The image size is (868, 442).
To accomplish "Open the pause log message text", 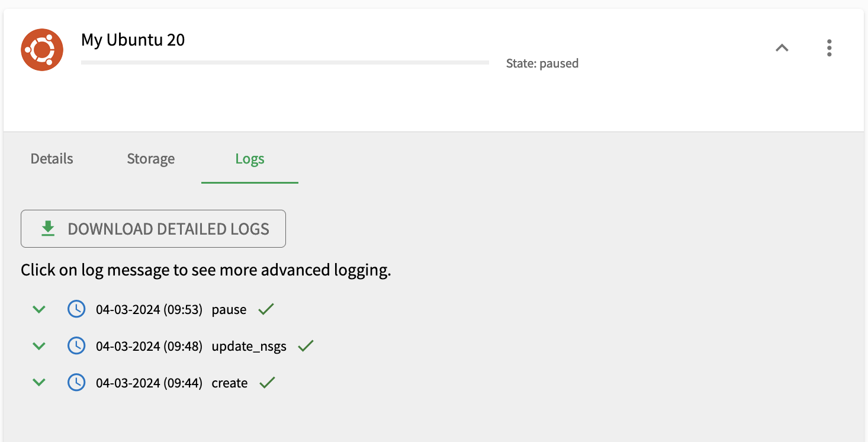I will click(229, 309).
